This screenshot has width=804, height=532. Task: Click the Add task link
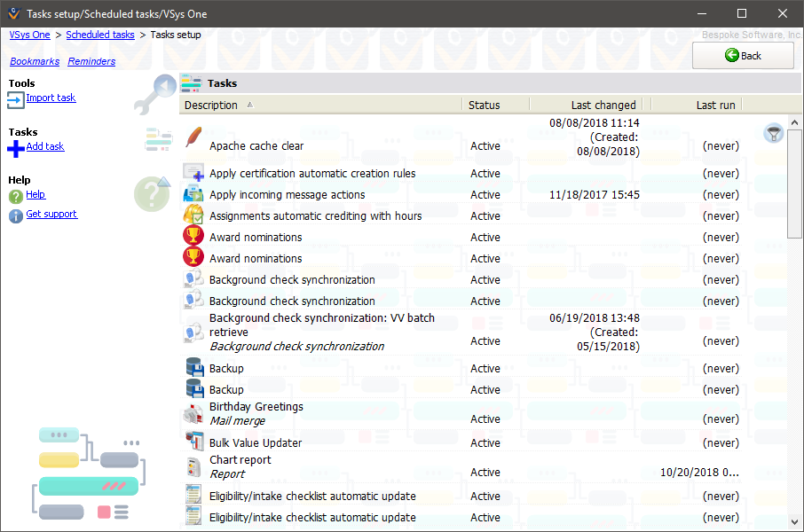pyautogui.click(x=45, y=146)
